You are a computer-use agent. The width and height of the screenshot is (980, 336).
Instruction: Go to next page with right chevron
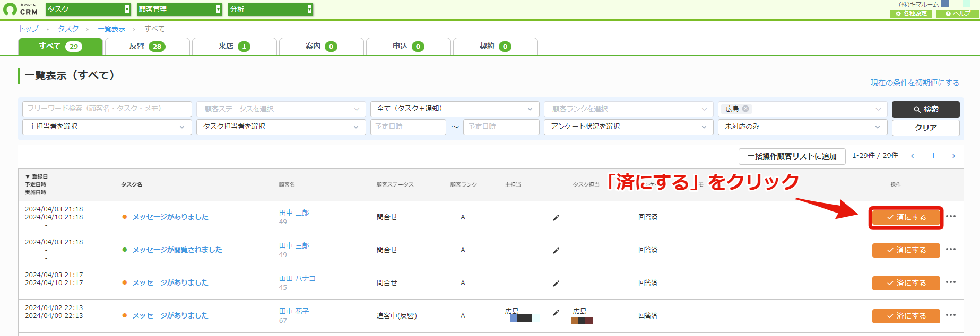953,156
